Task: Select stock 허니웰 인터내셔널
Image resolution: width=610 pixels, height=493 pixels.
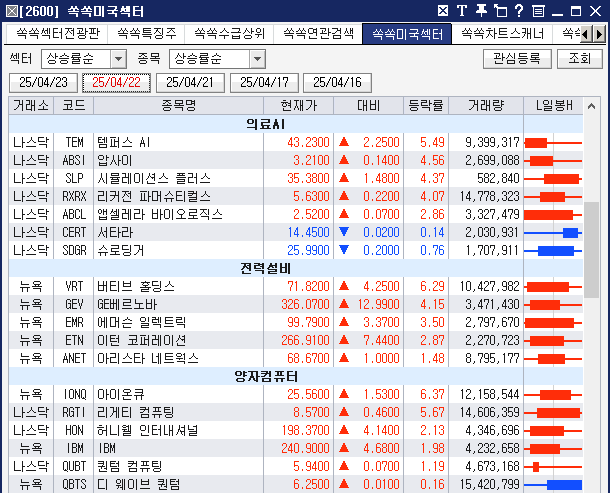Action: tap(148, 430)
